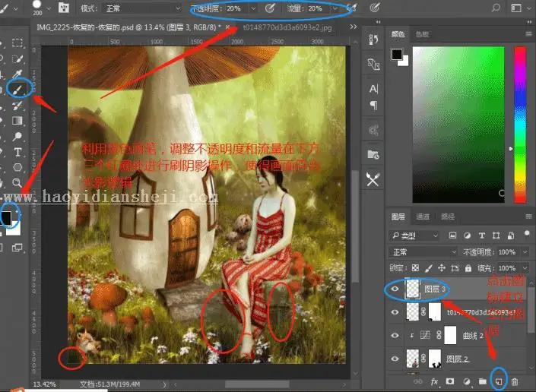The width and height of the screenshot is (536, 392).
Task: Open brush opacity 20% dropdown arrow
Action: click(253, 8)
